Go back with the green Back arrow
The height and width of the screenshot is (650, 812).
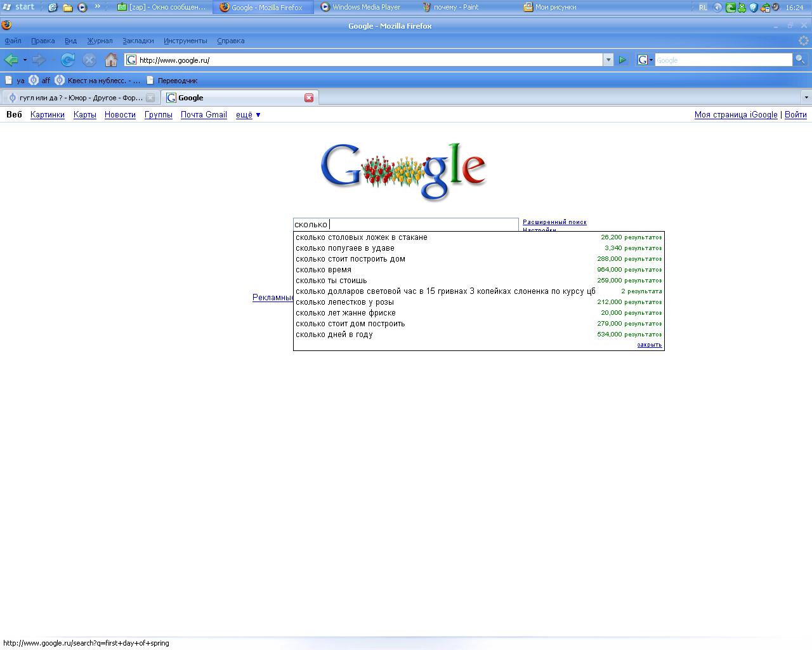click(x=11, y=60)
